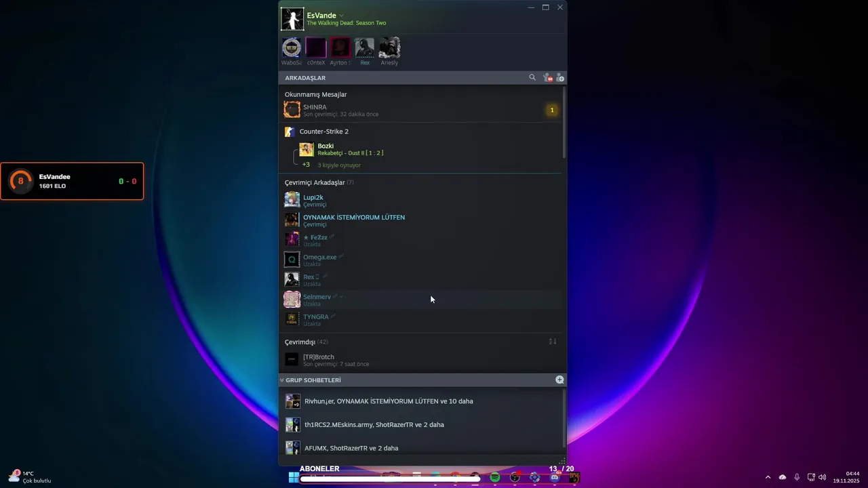Click the EsVandee 1601 ELO overlay widget
Viewport: 868px width, 488px height.
pyautogui.click(x=72, y=181)
